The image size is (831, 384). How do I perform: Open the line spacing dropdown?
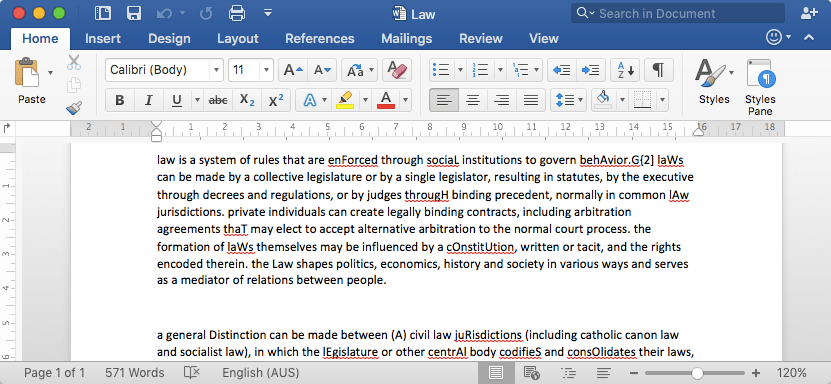coord(568,100)
